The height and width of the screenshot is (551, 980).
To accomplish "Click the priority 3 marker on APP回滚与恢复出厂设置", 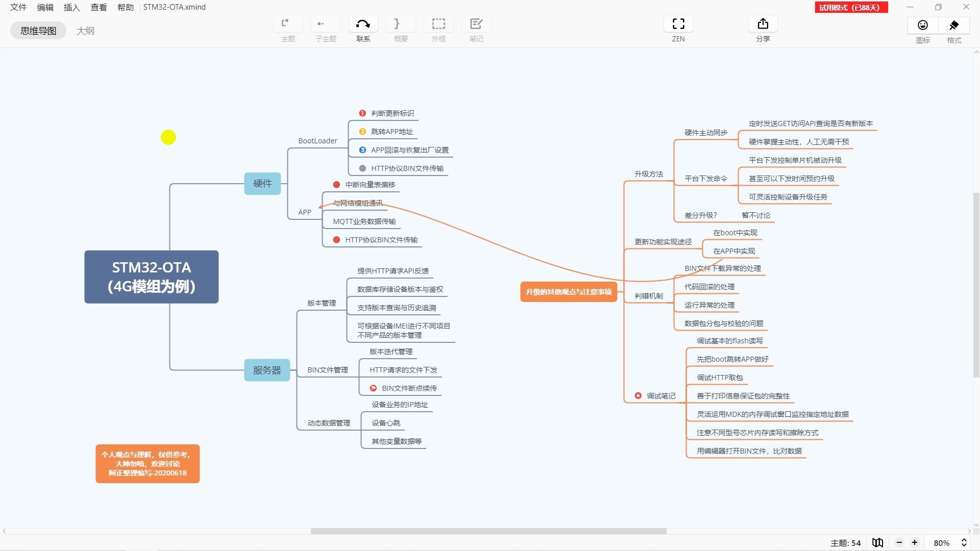I will coord(362,150).
